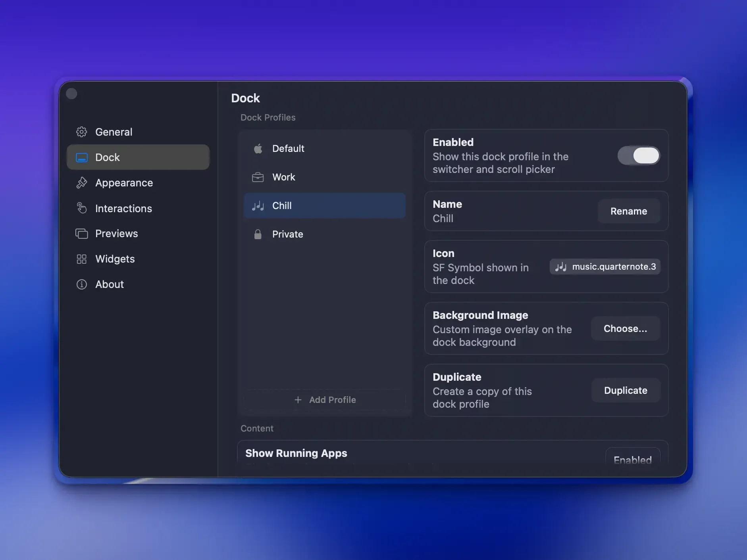
Task: Select the Widgets grid icon
Action: click(x=81, y=259)
